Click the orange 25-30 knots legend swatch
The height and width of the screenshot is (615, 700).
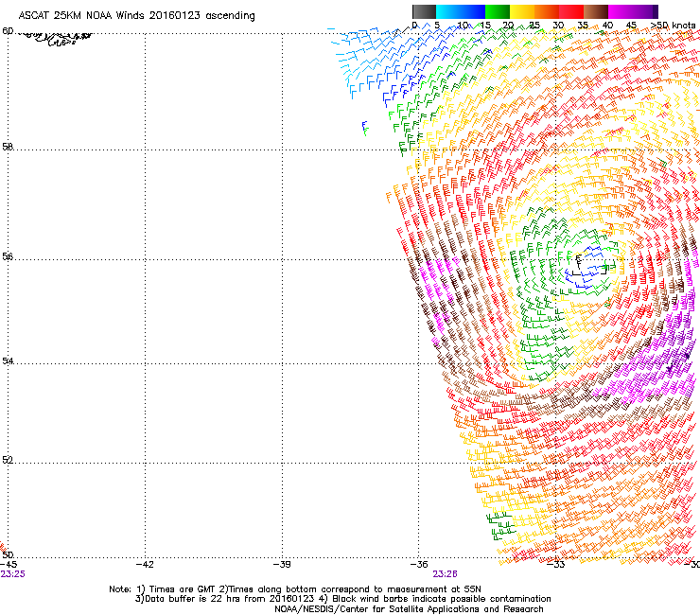[x=547, y=11]
